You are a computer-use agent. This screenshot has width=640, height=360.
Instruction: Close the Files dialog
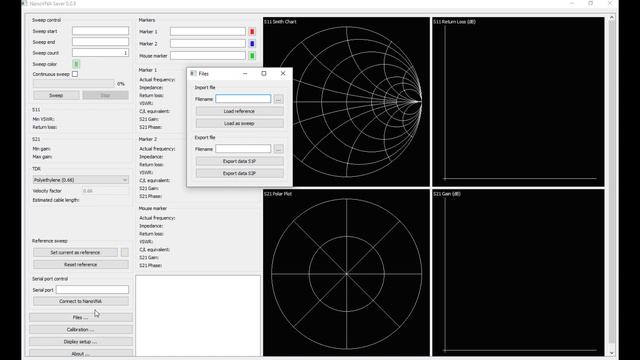283,73
